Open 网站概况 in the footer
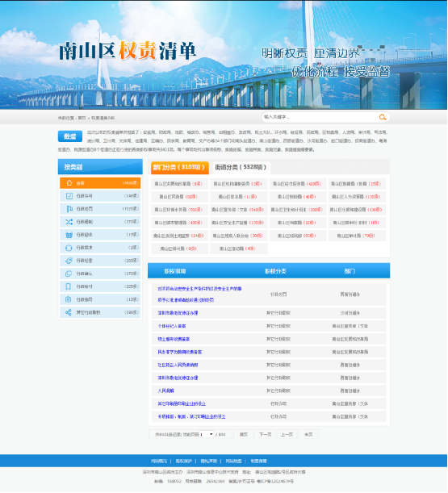 (x=159, y=462)
